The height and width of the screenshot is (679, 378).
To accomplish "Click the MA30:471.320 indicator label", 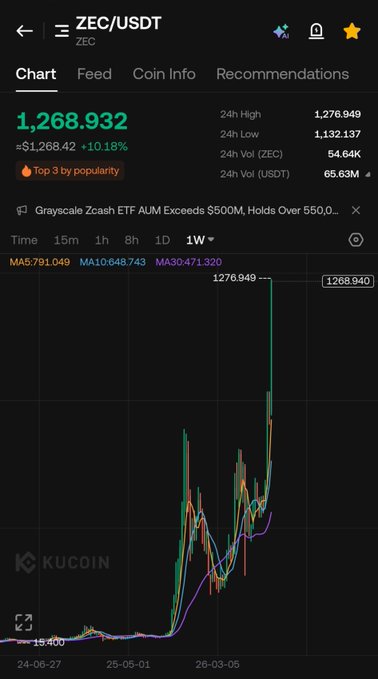I will coord(189,262).
